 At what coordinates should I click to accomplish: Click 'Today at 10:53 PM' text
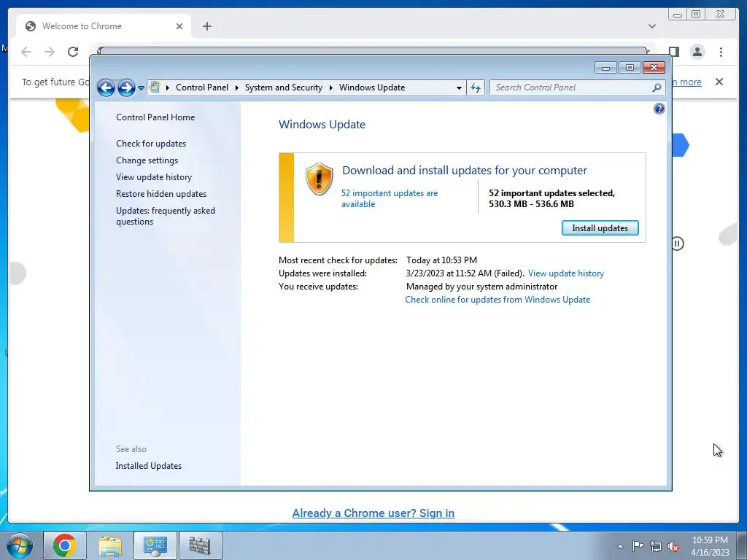(441, 260)
